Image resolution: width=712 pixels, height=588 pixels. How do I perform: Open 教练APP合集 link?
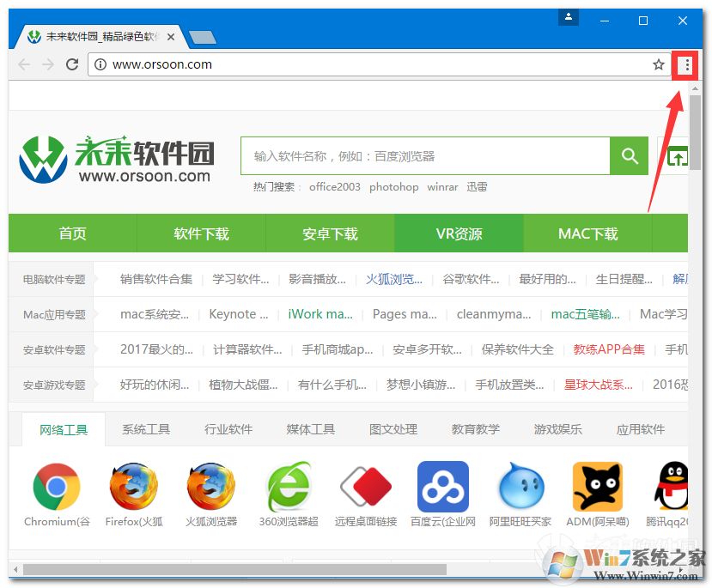[609, 349]
